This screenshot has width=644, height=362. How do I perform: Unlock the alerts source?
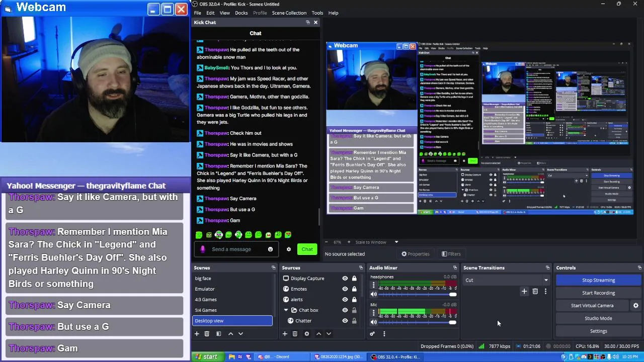(354, 300)
